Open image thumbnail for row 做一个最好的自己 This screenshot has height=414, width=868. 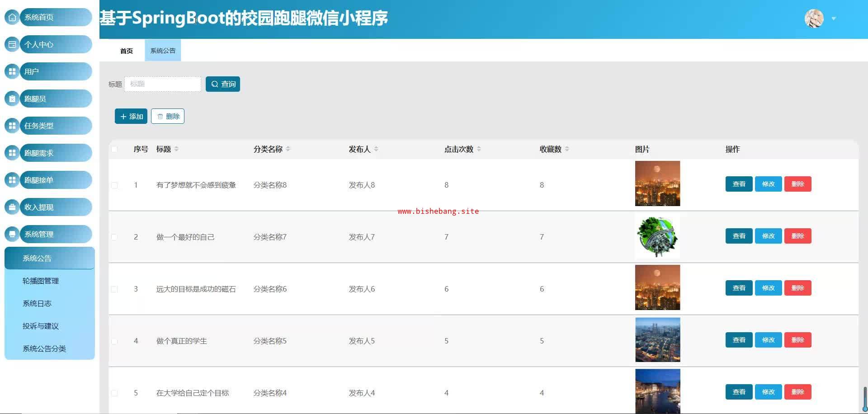click(657, 236)
